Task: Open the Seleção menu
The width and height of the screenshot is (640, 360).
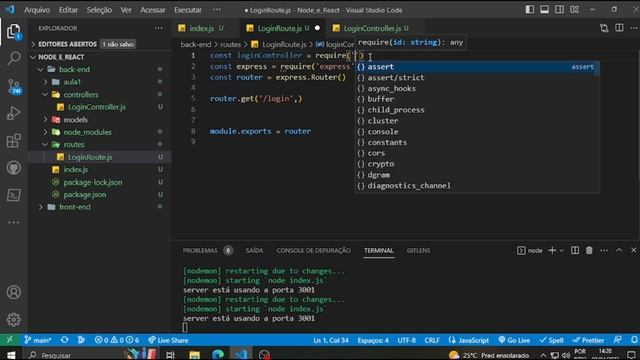Action: point(99,10)
